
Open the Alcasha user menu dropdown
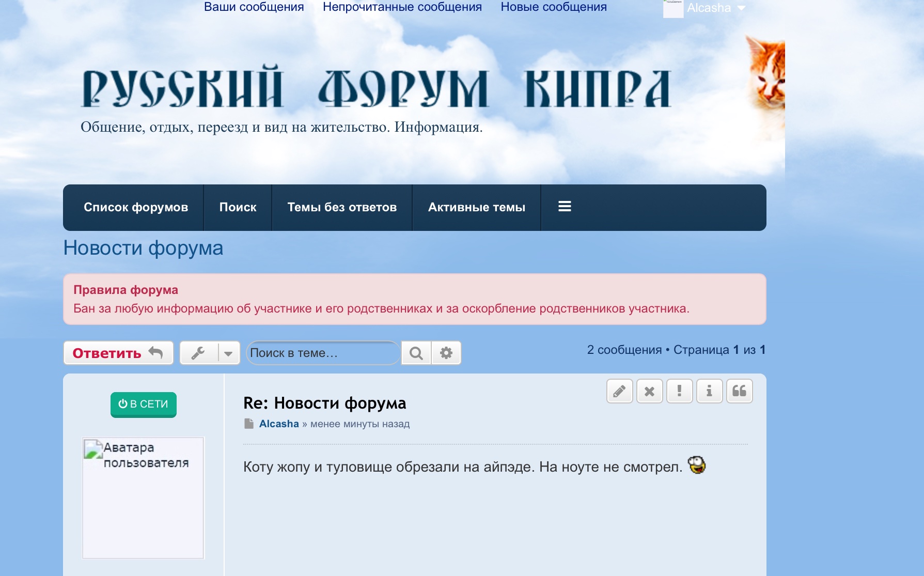click(x=715, y=8)
